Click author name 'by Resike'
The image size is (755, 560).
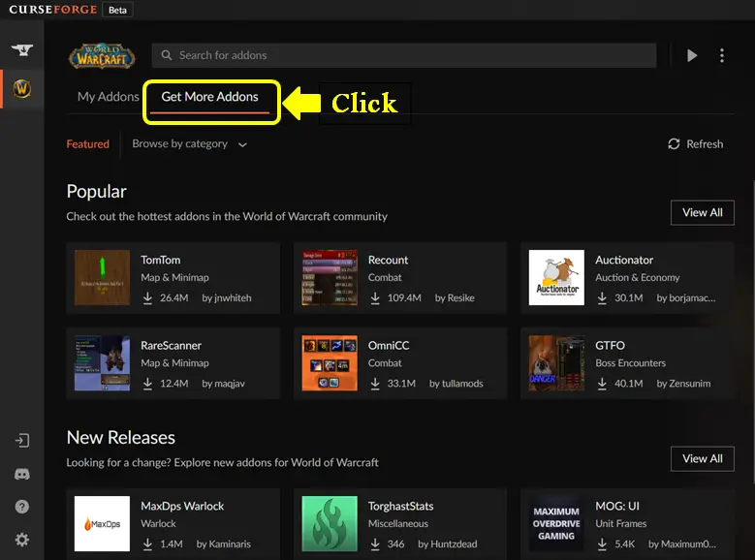point(455,298)
